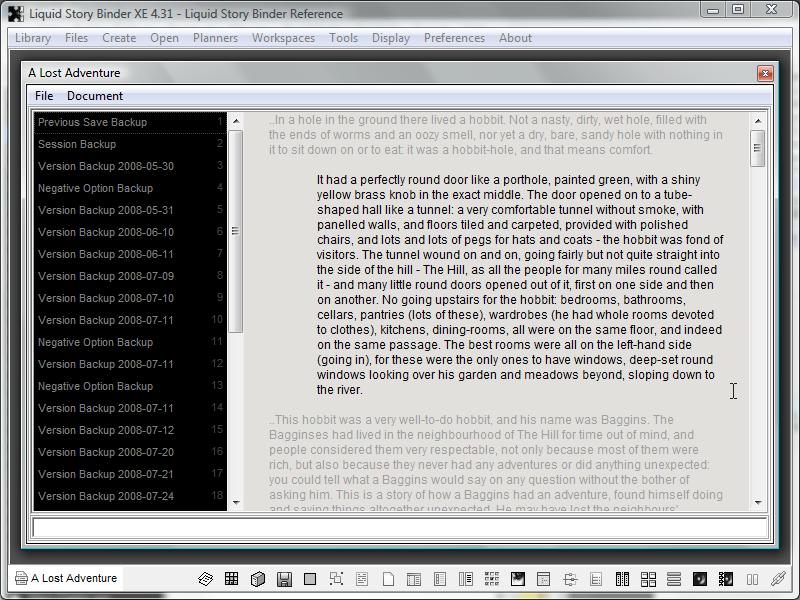Open the Workspaces menu
Screen dimensions: 800x600
(283, 38)
